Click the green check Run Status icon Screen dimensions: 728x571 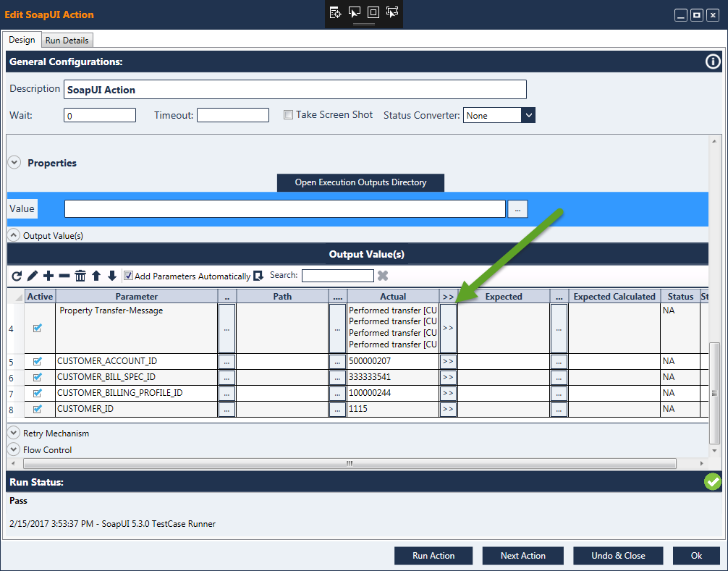(x=712, y=482)
